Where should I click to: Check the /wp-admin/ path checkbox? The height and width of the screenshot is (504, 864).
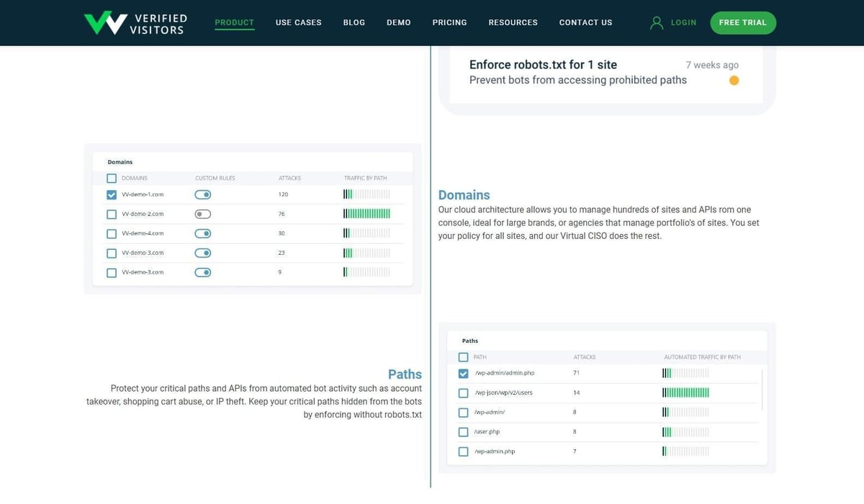[x=463, y=413]
